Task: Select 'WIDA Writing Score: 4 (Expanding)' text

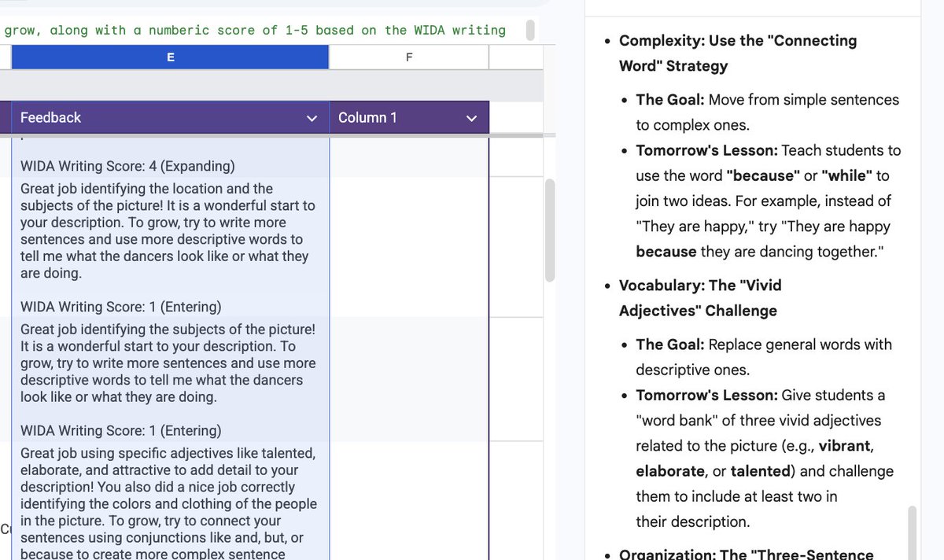Action: [x=127, y=166]
